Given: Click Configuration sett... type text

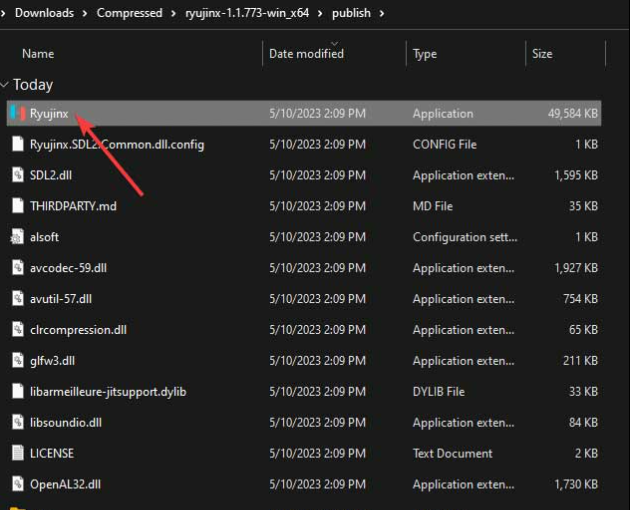Looking at the screenshot, I should [465, 237].
